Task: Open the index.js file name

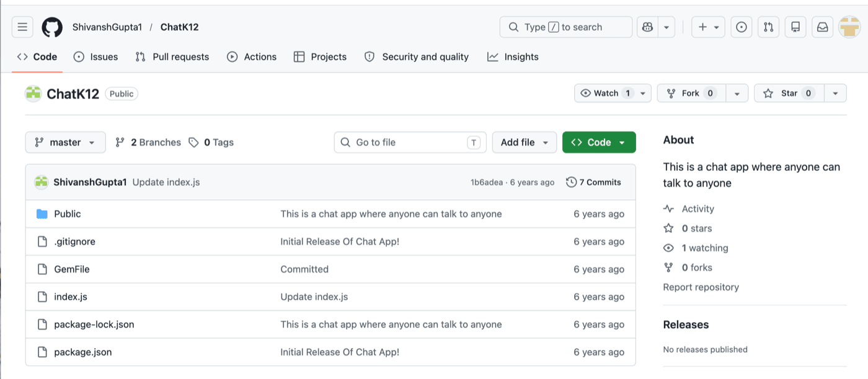Action: pos(71,297)
